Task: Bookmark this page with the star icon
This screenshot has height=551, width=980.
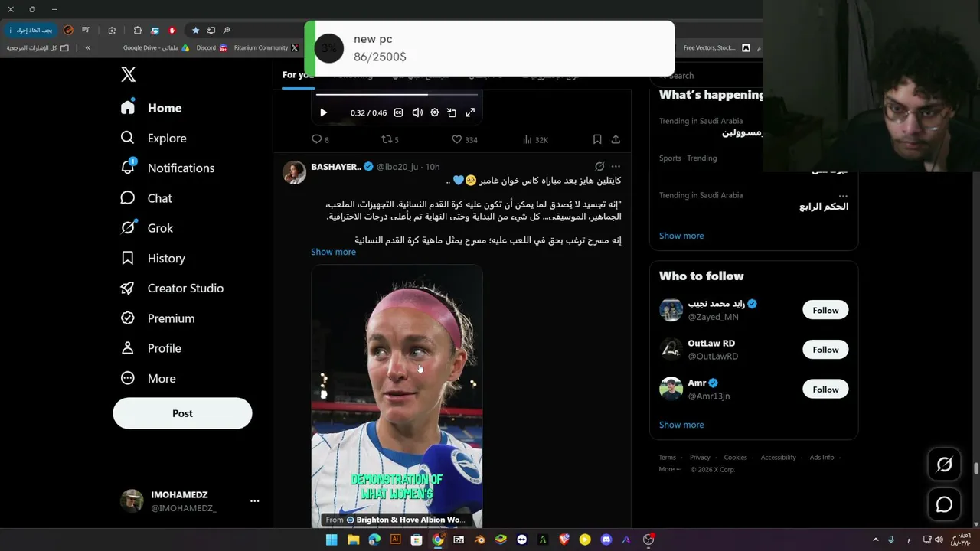Action: tap(195, 31)
